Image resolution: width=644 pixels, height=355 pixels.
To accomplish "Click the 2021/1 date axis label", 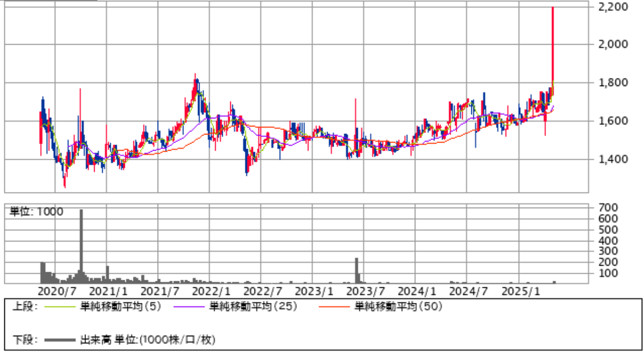I will click(109, 292).
